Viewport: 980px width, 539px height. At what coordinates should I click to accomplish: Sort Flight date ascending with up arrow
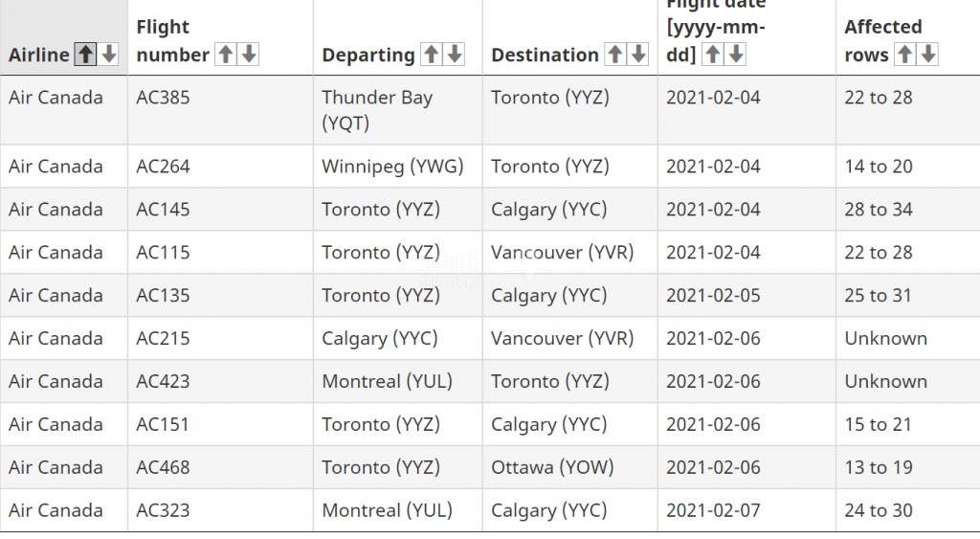point(712,55)
